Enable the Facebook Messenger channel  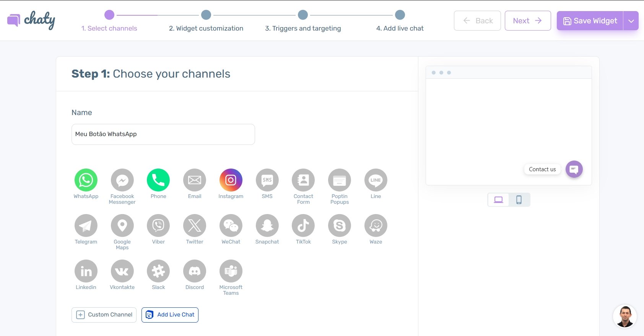point(122,180)
